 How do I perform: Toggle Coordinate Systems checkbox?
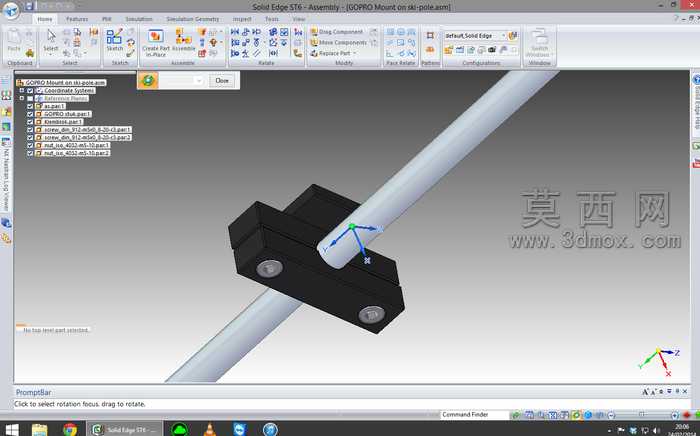coord(30,91)
